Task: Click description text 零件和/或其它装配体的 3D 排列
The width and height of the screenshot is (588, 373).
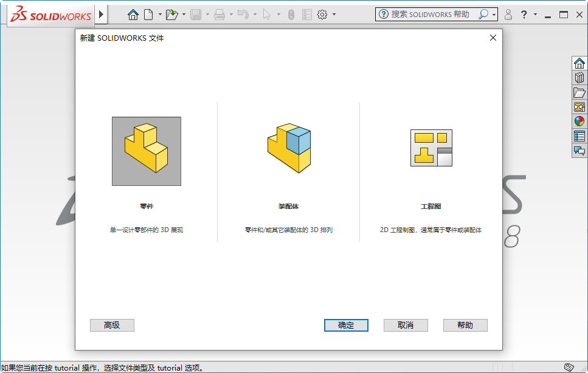Action: point(289,230)
